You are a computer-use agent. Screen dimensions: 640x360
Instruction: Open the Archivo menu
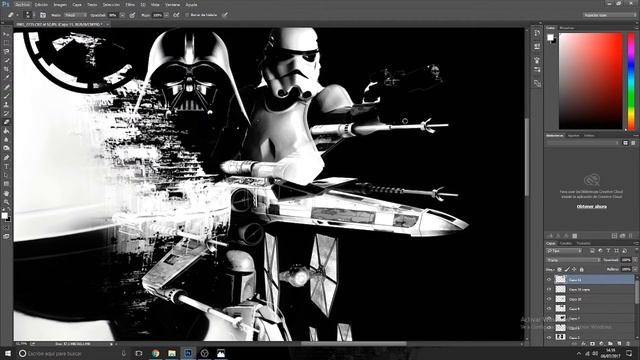[22, 5]
